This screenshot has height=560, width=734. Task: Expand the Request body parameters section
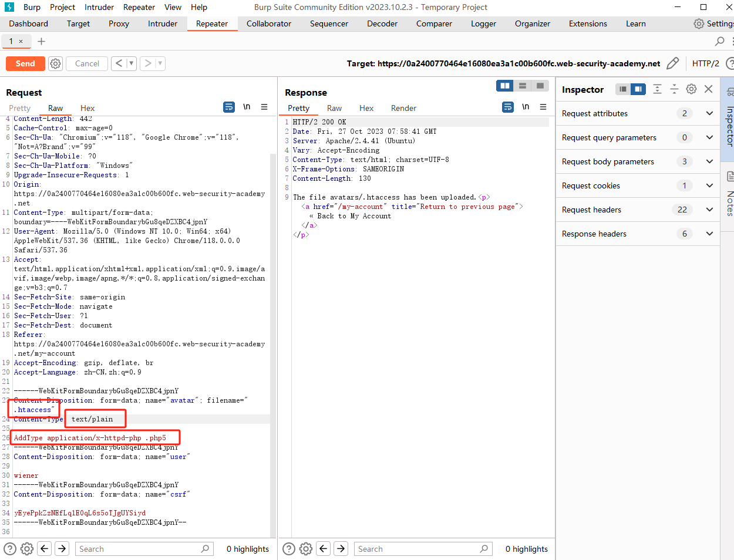click(709, 161)
